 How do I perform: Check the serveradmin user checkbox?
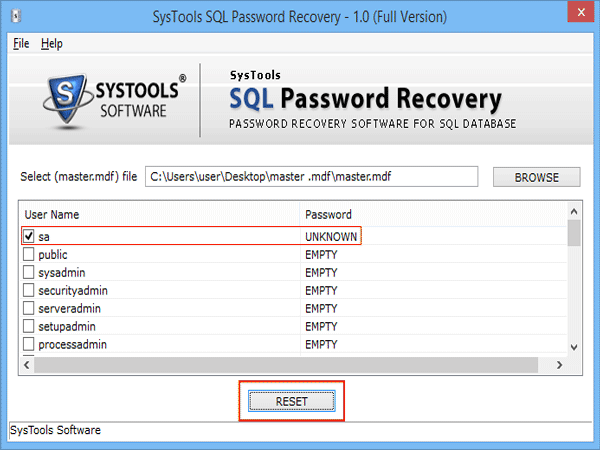pos(29,308)
